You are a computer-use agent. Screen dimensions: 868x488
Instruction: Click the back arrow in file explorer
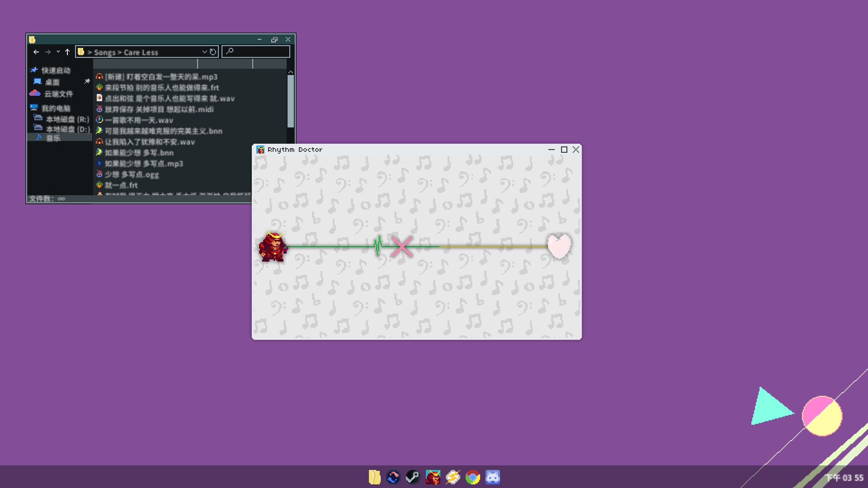pyautogui.click(x=36, y=52)
